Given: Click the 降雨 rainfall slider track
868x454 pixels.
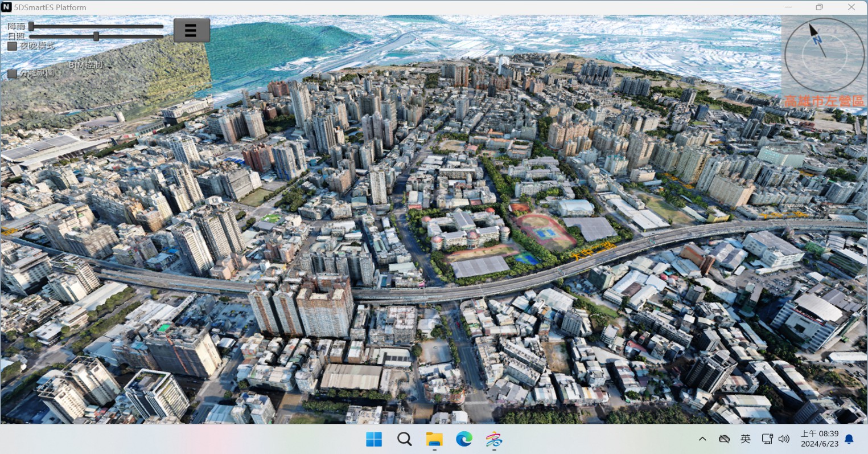Looking at the screenshot, I should point(97,26).
